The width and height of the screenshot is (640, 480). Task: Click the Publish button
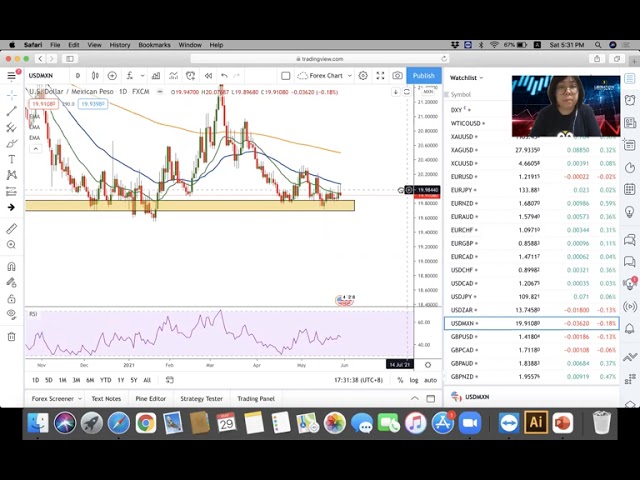pyautogui.click(x=424, y=76)
